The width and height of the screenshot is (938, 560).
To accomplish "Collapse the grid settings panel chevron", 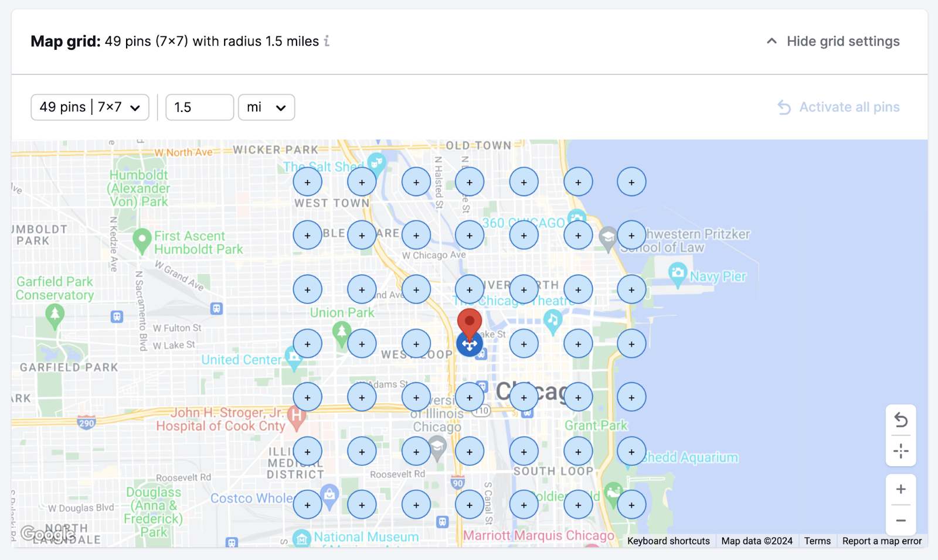I will [772, 41].
